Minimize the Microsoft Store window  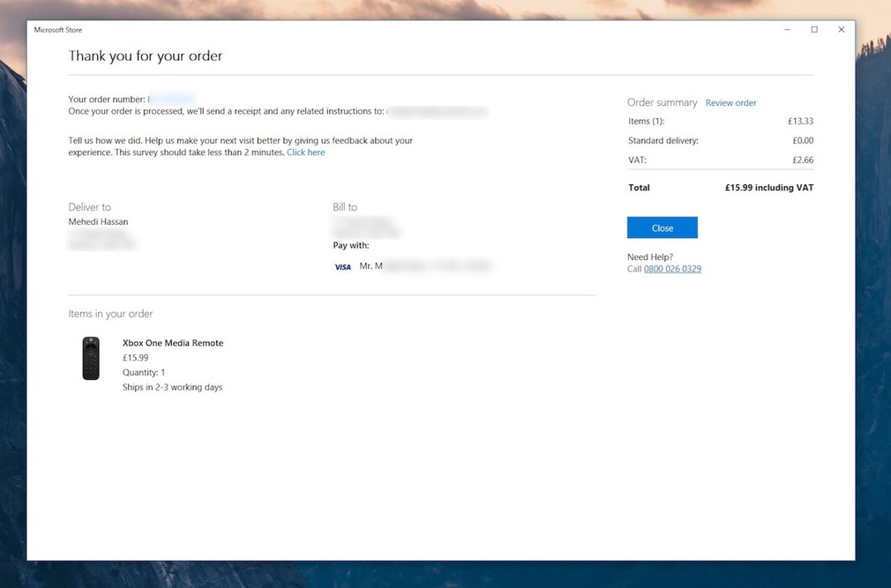click(787, 30)
